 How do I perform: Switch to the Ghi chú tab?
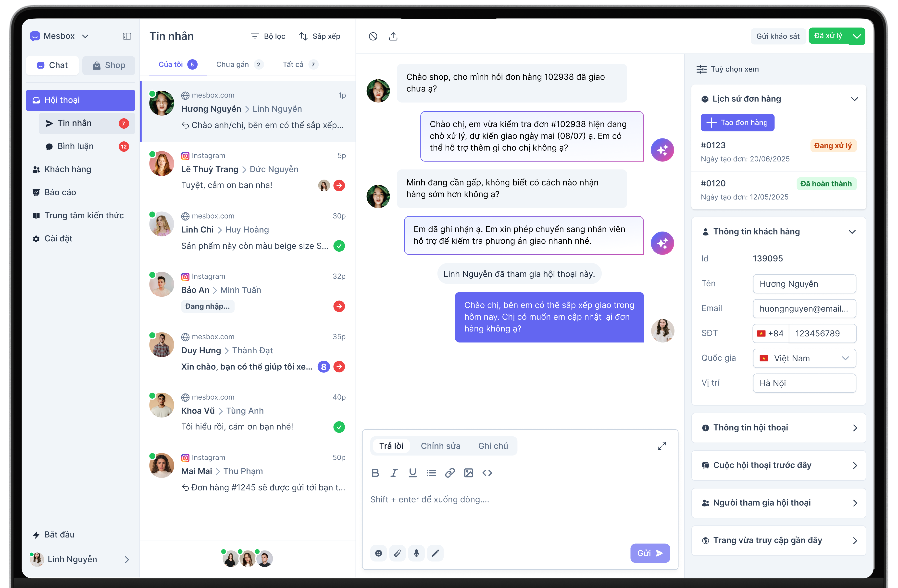point(493,446)
